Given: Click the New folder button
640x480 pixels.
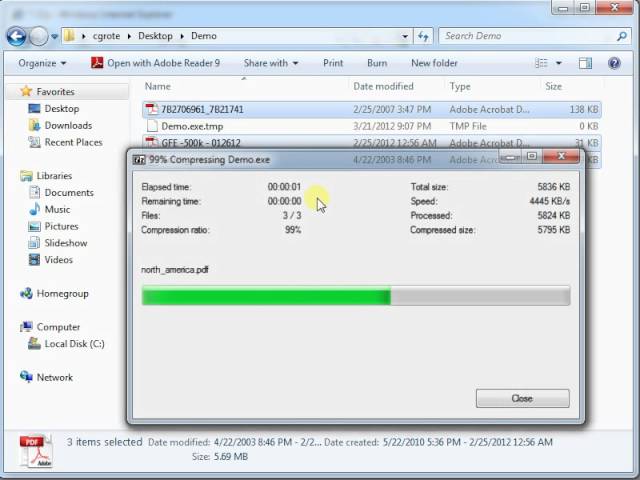Looking at the screenshot, I should (433, 63).
